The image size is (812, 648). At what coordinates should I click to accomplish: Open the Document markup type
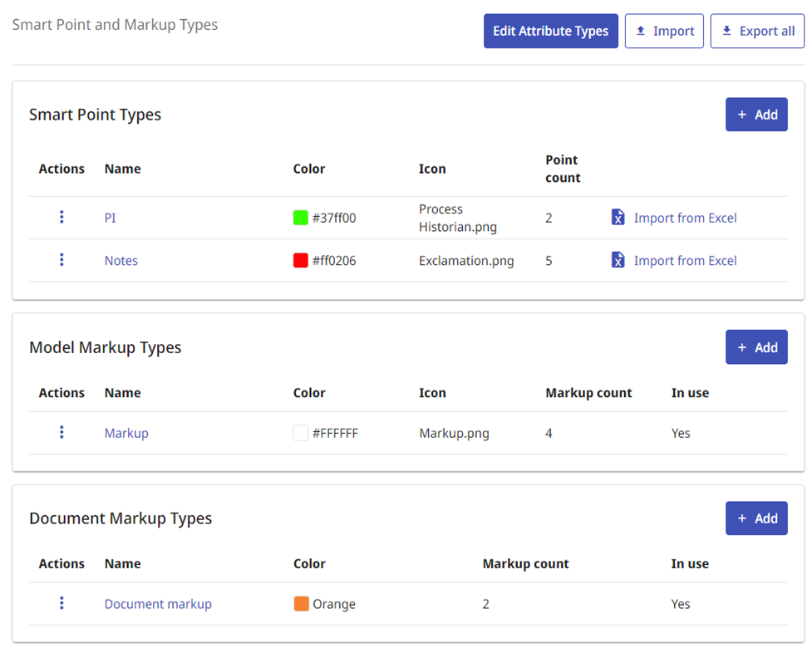coord(158,603)
